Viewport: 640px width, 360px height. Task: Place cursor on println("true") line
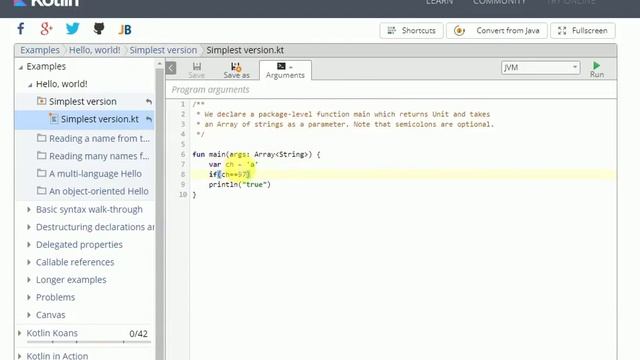[x=240, y=184]
